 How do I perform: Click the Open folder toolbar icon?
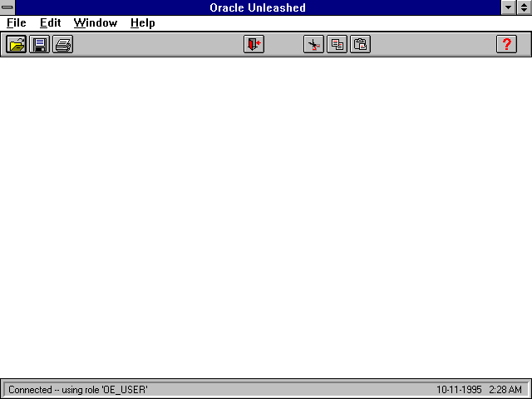click(16, 45)
